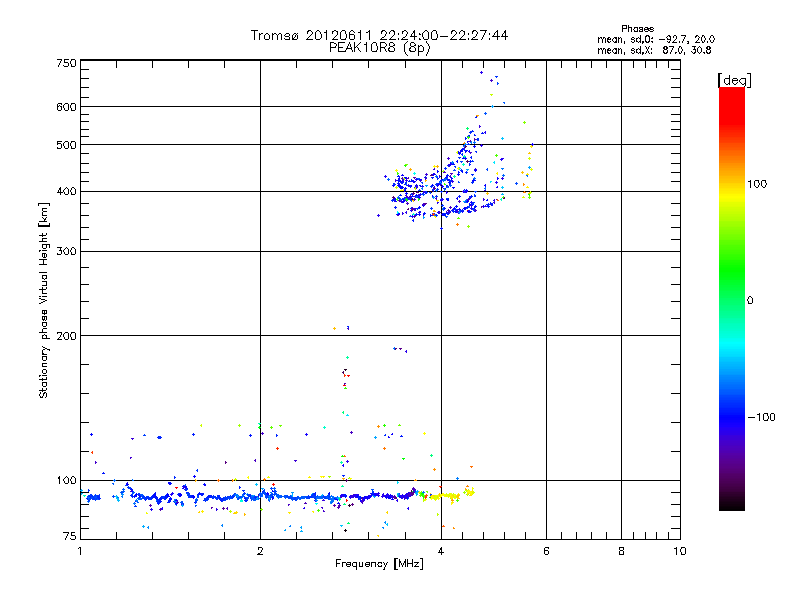The width and height of the screenshot is (800, 600).
Task: Click the x-axis tick label '10'
Action: point(680,551)
